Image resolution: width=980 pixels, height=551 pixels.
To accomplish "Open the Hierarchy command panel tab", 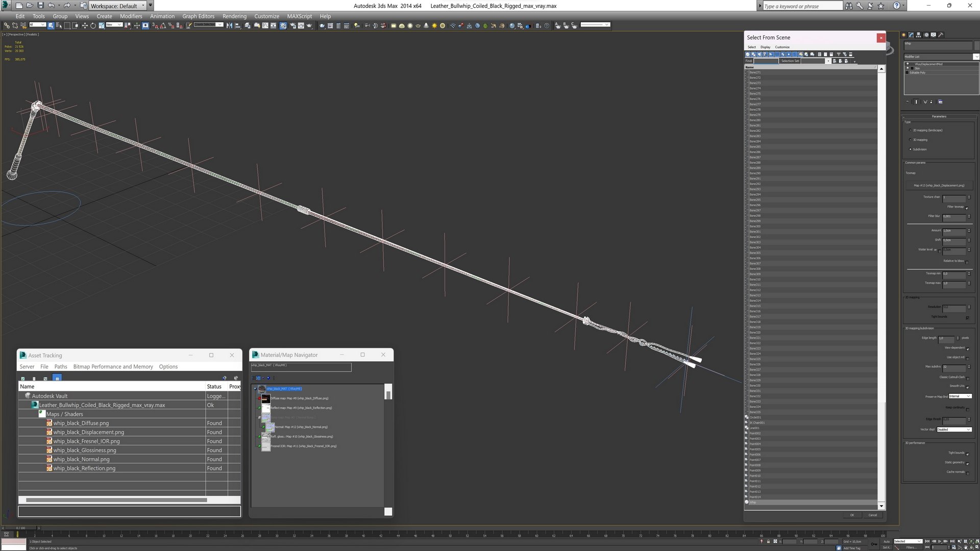I will click(x=919, y=35).
